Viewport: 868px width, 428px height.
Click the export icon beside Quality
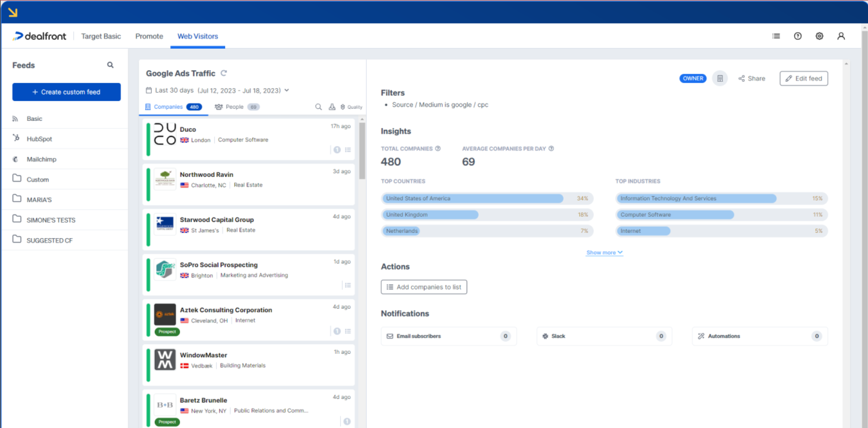tap(332, 107)
